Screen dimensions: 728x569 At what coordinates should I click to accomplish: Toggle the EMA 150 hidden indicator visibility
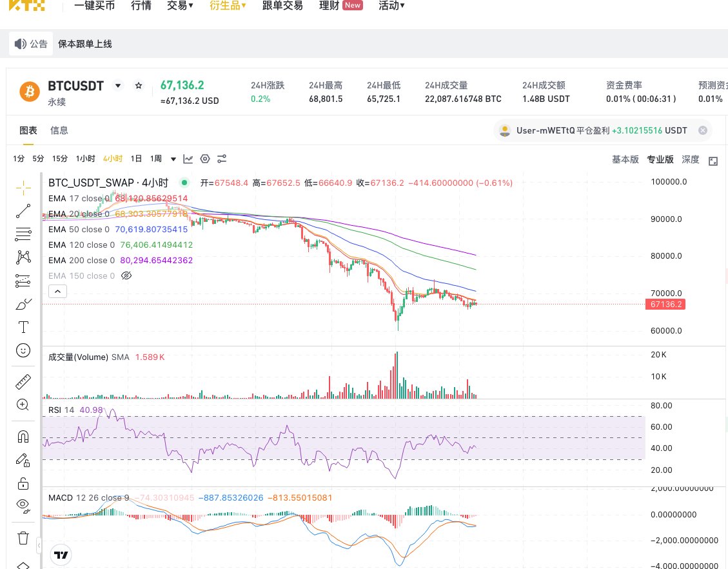pos(126,275)
